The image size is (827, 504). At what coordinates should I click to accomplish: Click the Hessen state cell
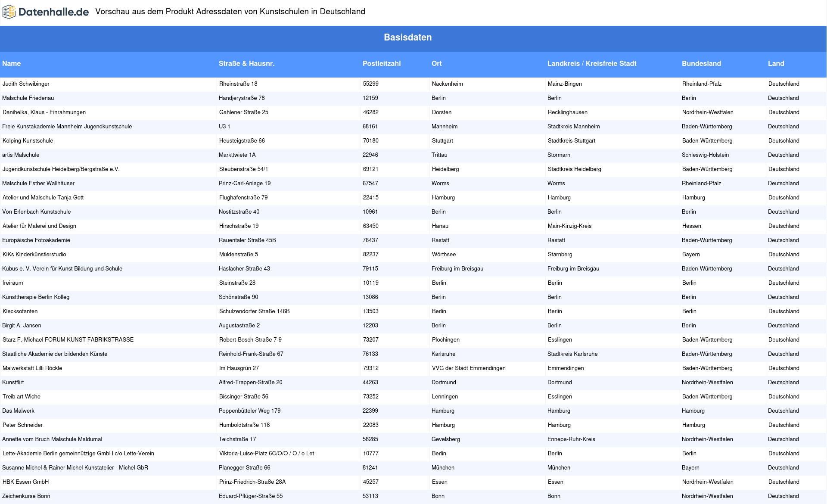point(692,226)
